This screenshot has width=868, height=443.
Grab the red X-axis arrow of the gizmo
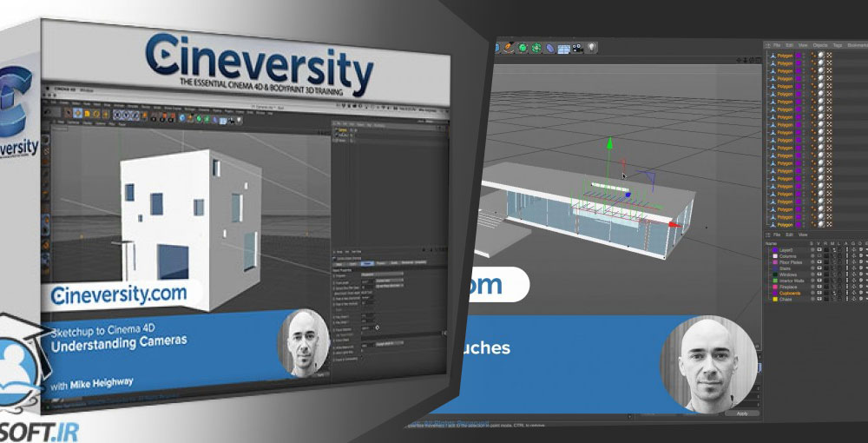[x=674, y=224]
